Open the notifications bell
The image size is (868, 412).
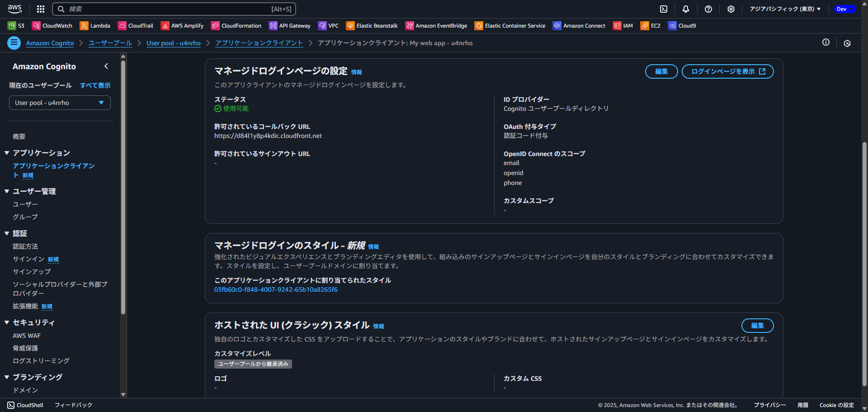click(686, 9)
